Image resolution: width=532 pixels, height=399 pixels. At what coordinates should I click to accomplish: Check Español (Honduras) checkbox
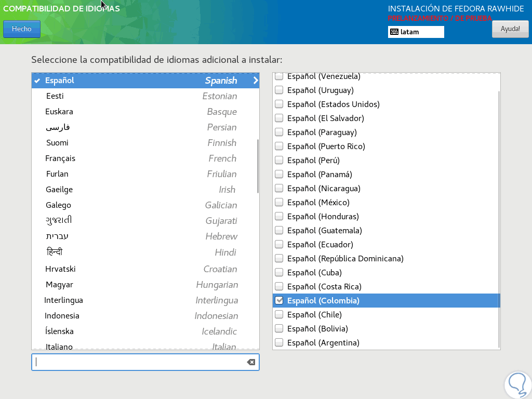click(x=279, y=217)
